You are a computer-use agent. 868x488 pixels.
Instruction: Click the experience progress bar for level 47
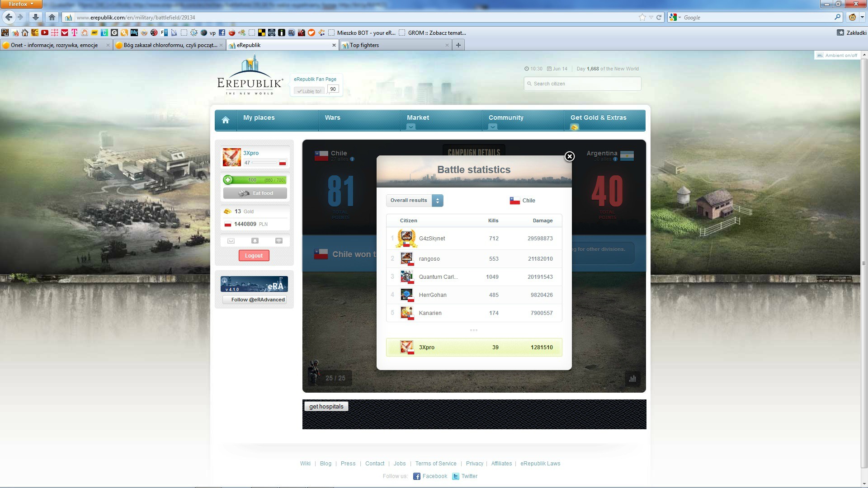264,163
